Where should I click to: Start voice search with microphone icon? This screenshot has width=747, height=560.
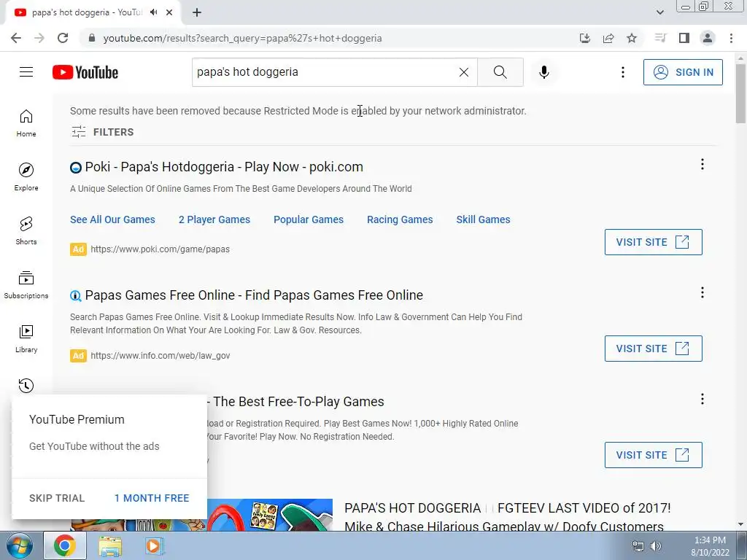(543, 72)
